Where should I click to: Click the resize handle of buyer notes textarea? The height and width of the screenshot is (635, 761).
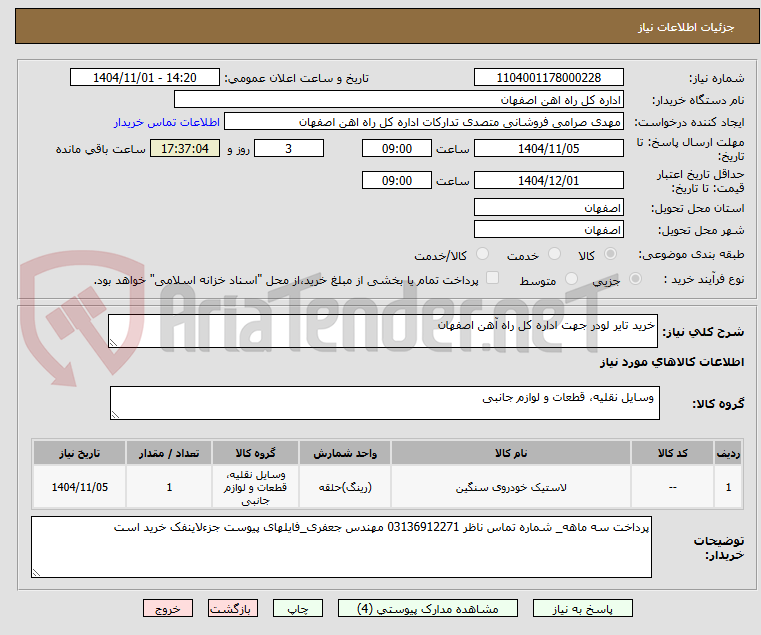(x=36, y=573)
